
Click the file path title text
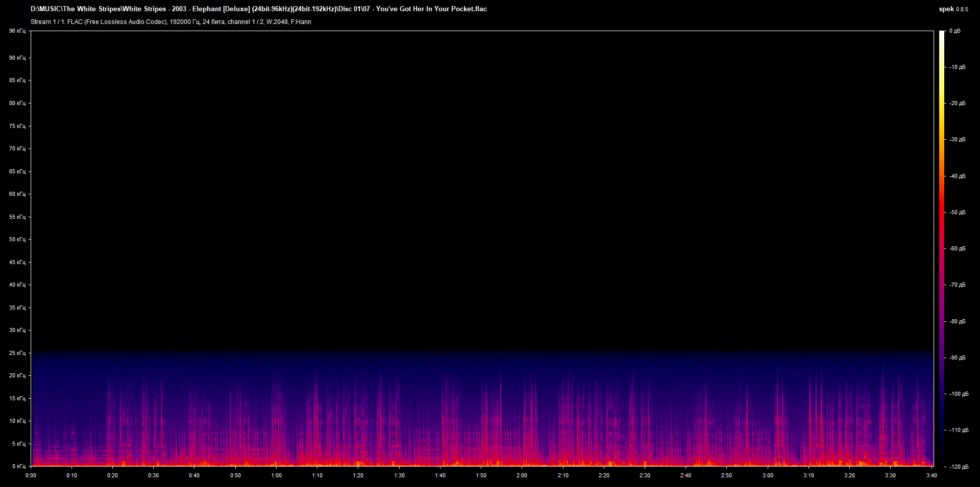click(259, 9)
